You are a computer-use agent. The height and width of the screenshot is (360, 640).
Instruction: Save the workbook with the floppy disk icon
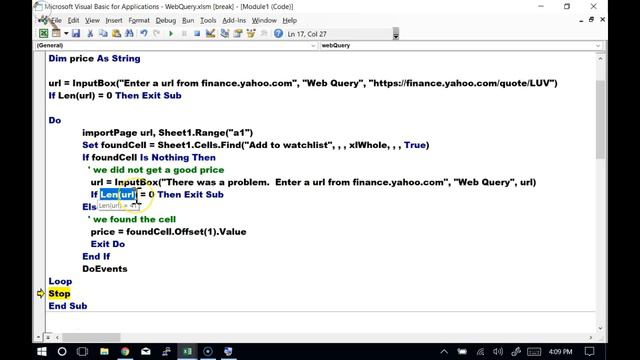coord(76,33)
